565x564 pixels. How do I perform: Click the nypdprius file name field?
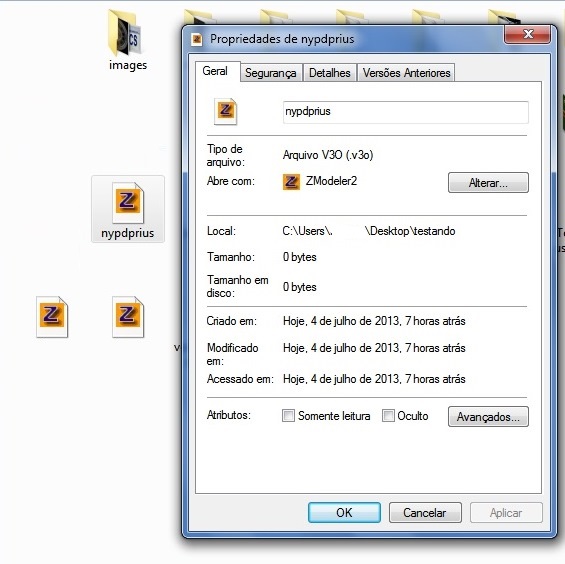(x=406, y=112)
